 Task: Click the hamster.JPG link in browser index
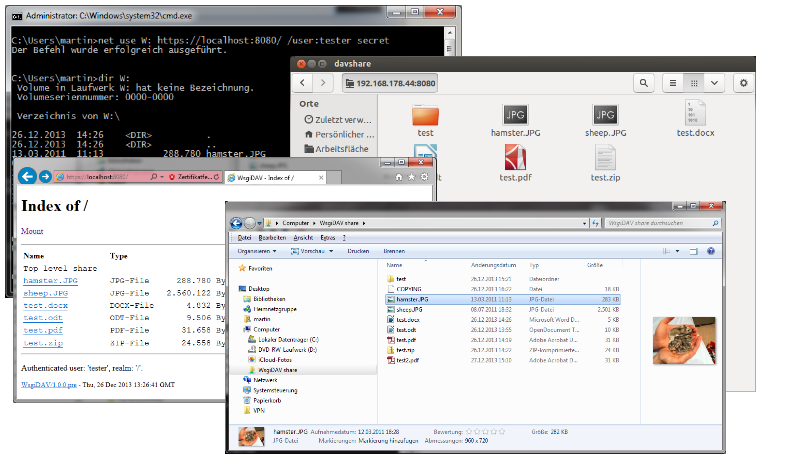49,281
